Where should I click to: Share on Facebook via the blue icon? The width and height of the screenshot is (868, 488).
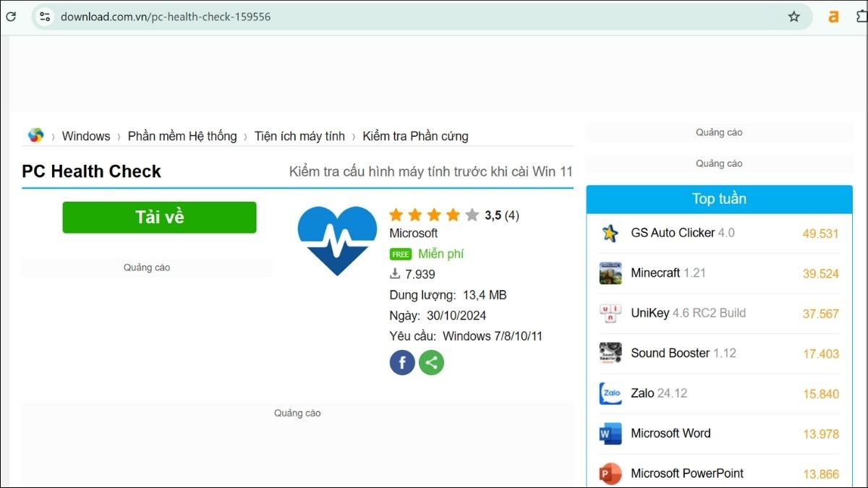[402, 362]
